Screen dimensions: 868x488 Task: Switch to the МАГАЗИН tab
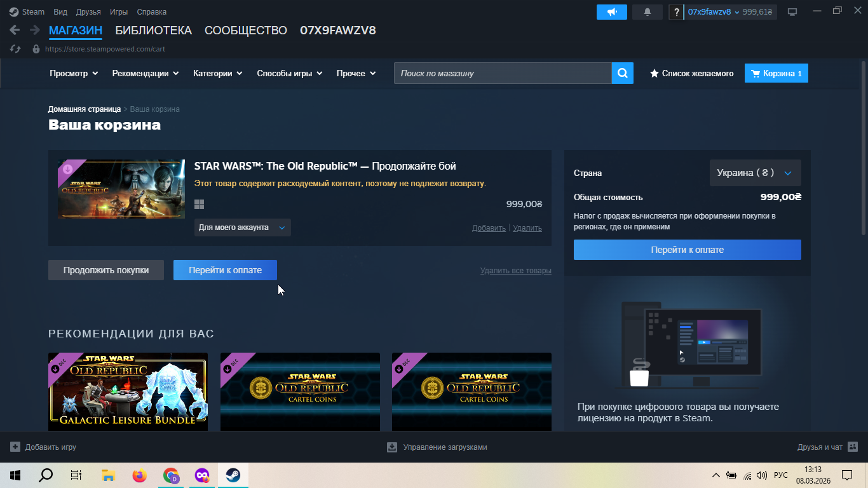point(76,30)
